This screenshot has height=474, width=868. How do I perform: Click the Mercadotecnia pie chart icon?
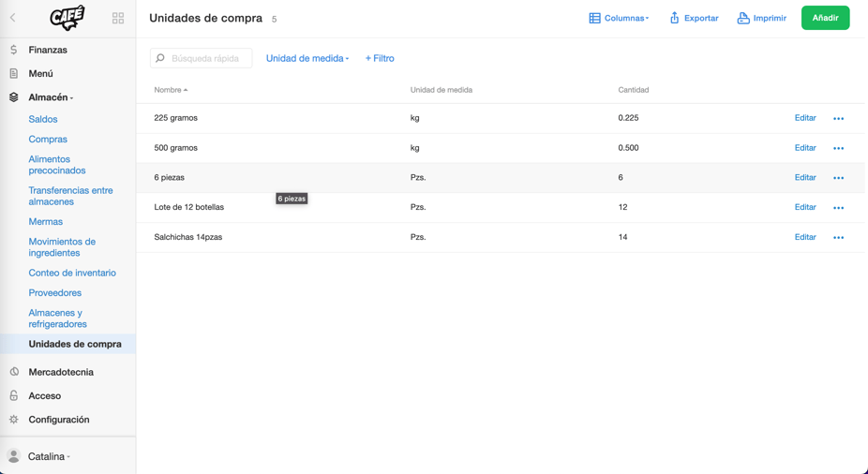[x=14, y=372]
